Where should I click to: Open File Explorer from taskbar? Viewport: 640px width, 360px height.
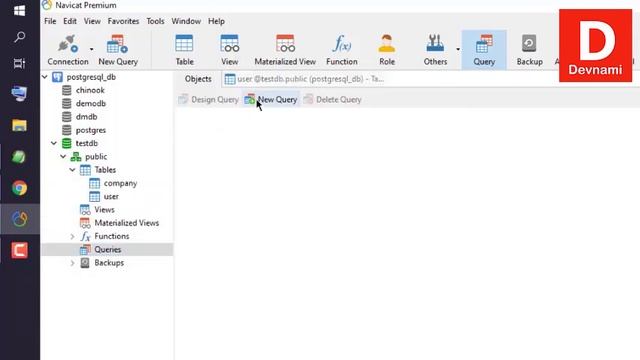point(19,125)
